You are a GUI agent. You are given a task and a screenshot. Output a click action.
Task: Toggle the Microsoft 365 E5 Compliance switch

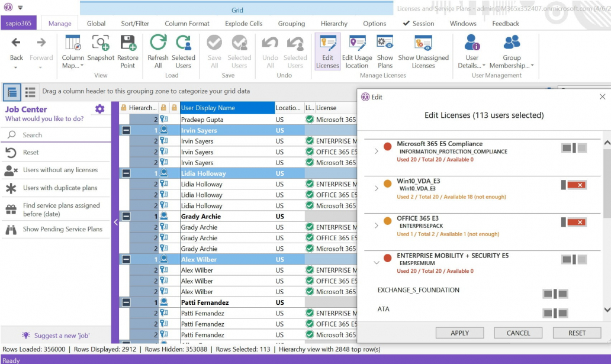click(574, 148)
